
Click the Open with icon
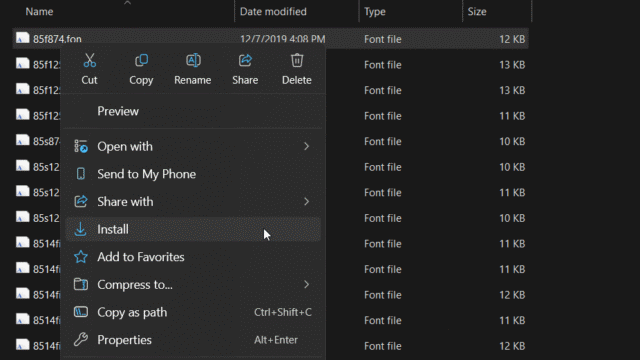(81, 146)
